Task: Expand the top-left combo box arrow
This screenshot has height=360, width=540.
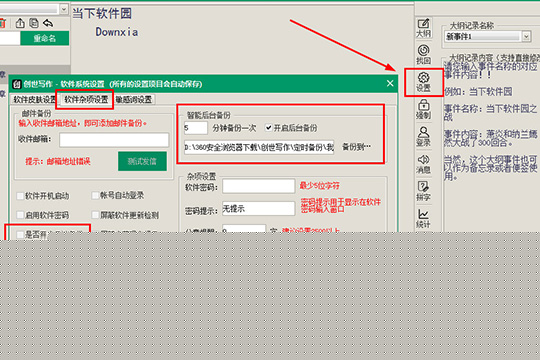Action: [x=64, y=9]
